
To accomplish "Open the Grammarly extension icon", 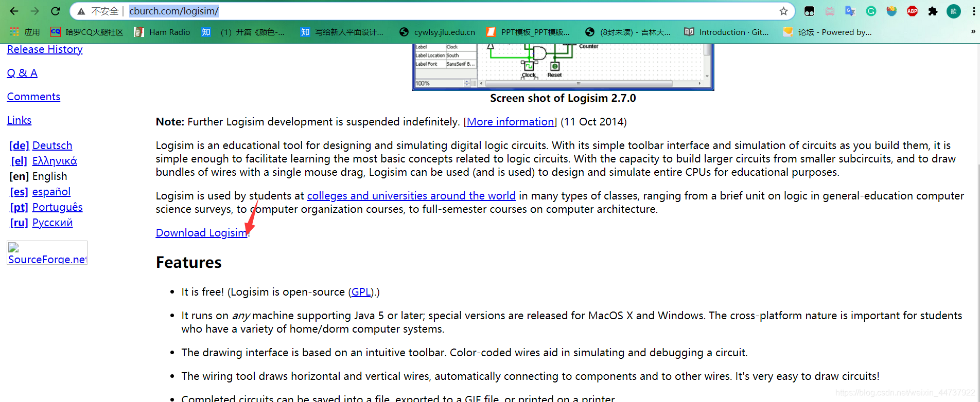I will (x=871, y=11).
